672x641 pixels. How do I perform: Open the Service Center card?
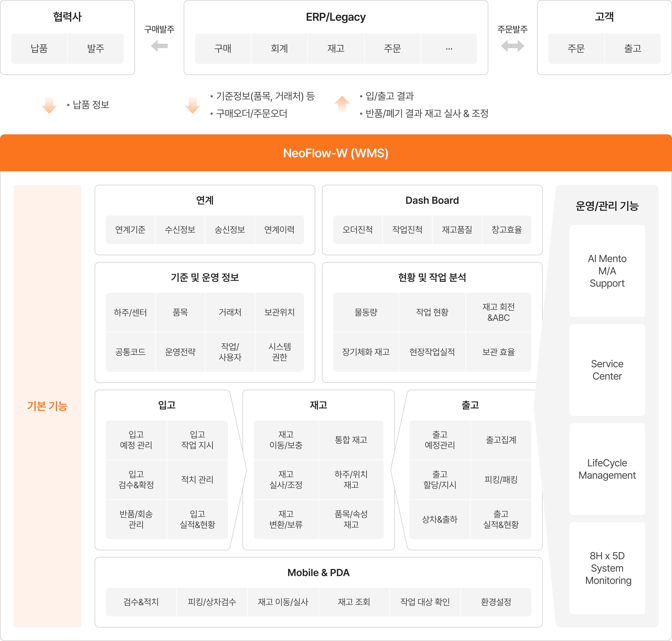[607, 370]
